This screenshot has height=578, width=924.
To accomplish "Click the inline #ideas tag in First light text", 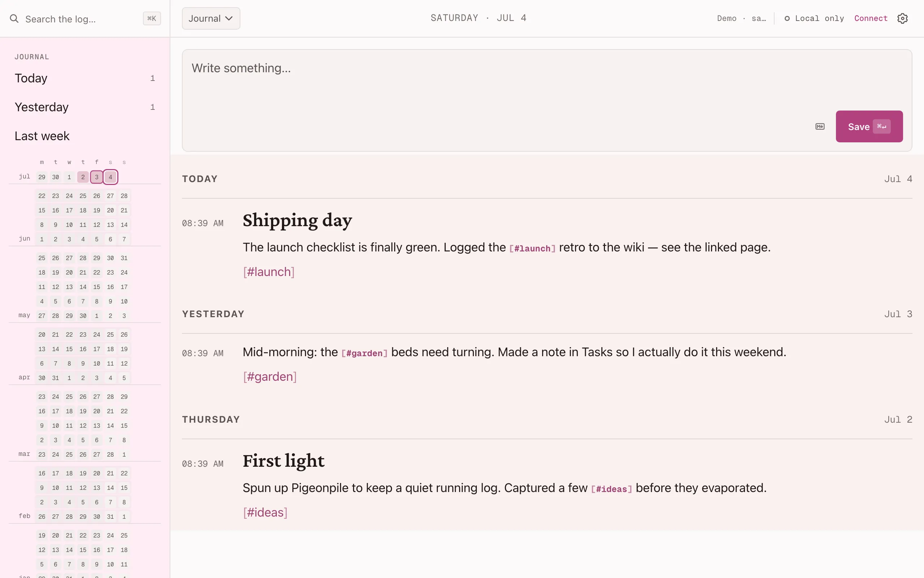I will tap(612, 489).
